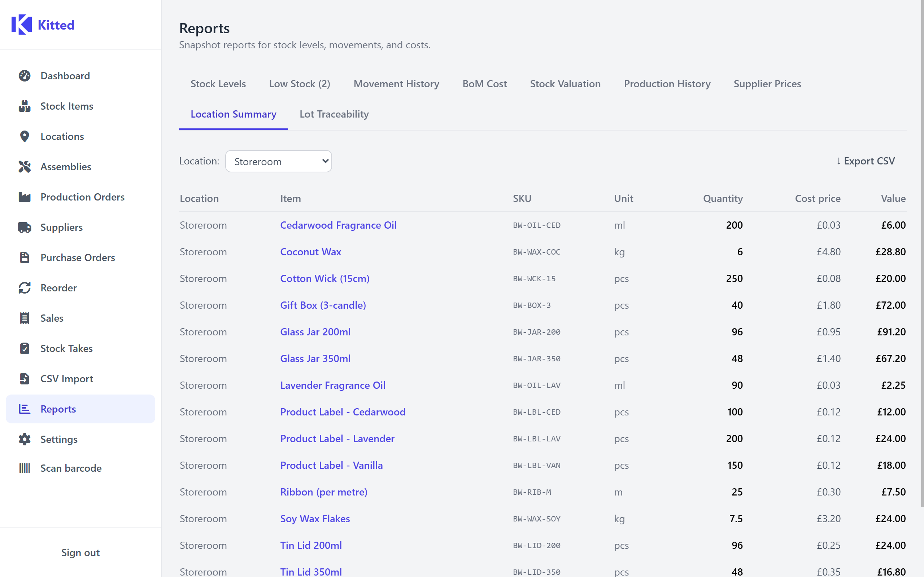Click the Reorder refresh icon
924x577 pixels.
coord(25,288)
